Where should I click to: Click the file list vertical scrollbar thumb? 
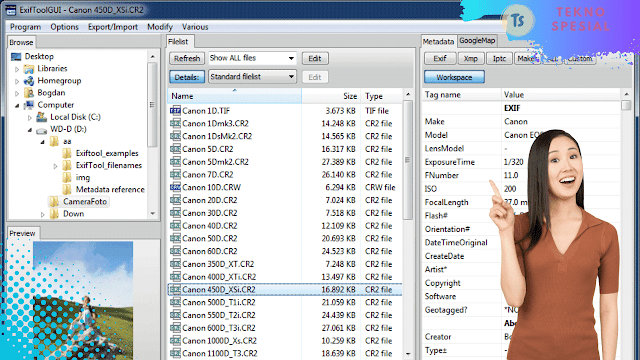click(x=407, y=159)
